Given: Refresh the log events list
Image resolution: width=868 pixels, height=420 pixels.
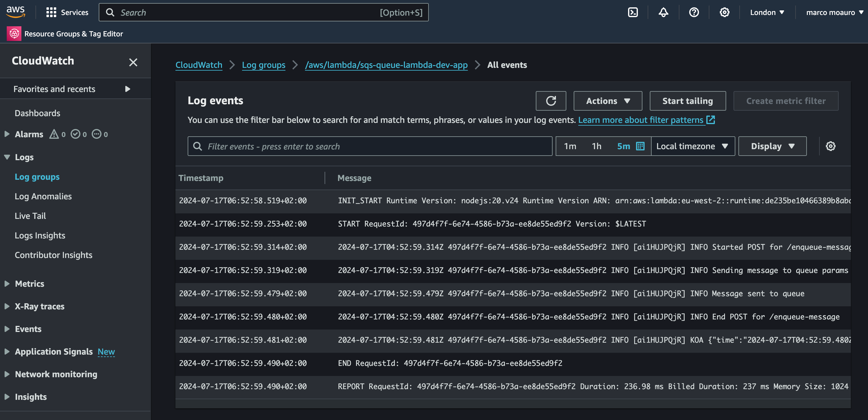Looking at the screenshot, I should pos(551,101).
